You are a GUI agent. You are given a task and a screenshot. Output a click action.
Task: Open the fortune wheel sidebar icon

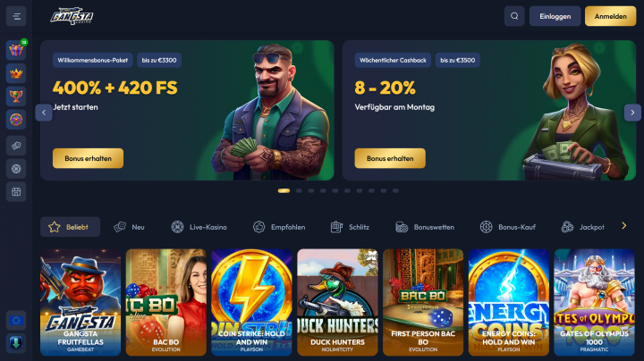click(16, 120)
